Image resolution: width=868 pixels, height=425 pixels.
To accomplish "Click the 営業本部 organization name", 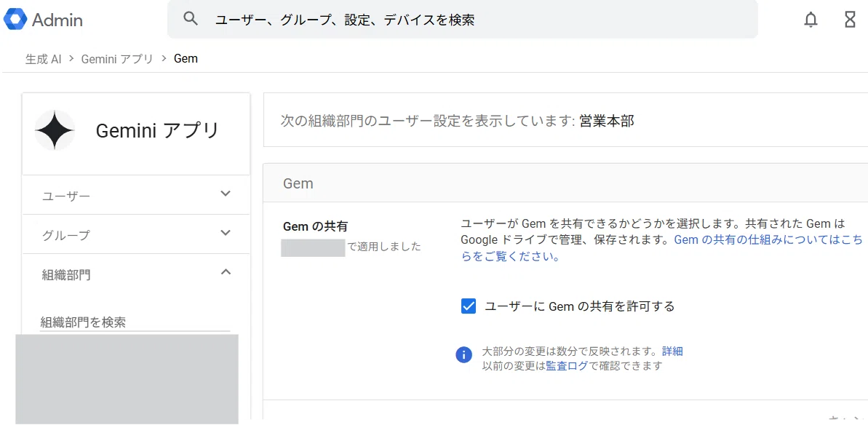I will tap(607, 122).
